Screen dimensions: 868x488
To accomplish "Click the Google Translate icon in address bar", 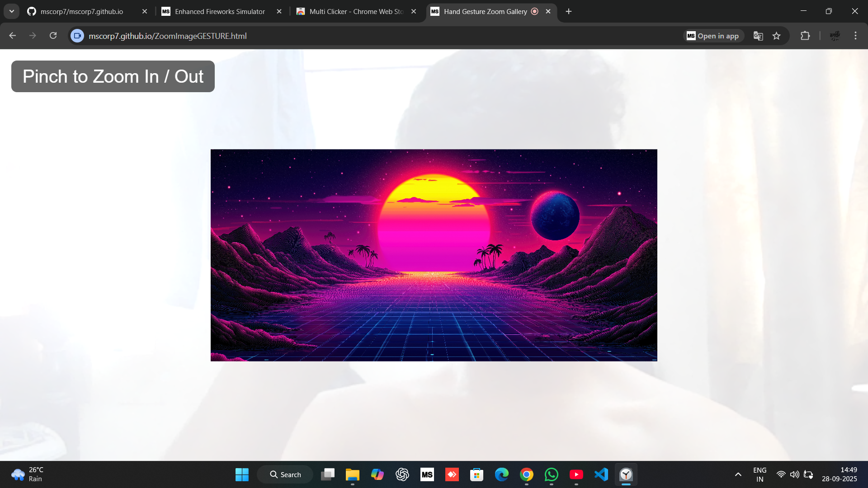I will tap(758, 36).
